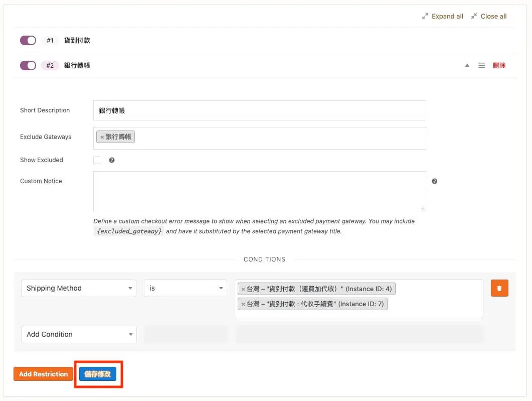This screenshot has width=532, height=401.
Task: Click the reorder handle icon for restriction #2
Action: pos(481,65)
